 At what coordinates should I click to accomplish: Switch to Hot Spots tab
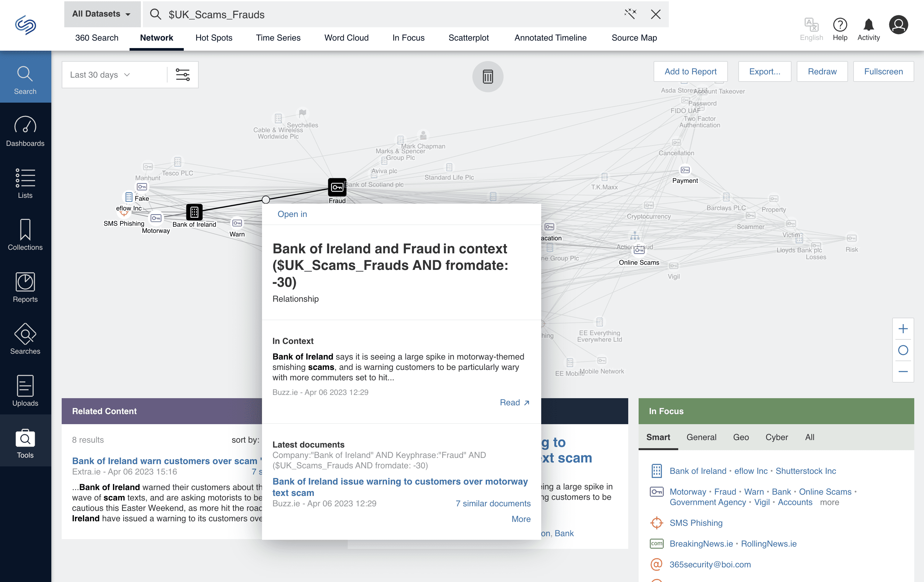(x=214, y=38)
